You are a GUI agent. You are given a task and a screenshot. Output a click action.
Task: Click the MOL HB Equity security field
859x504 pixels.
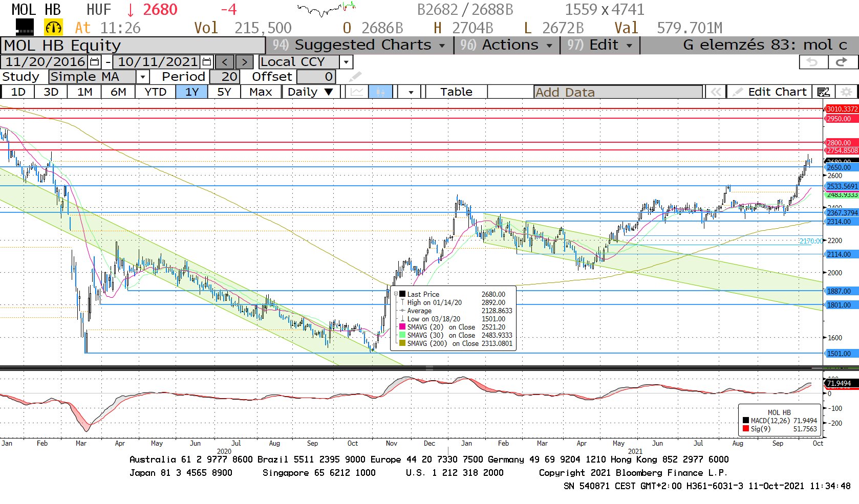click(133, 45)
